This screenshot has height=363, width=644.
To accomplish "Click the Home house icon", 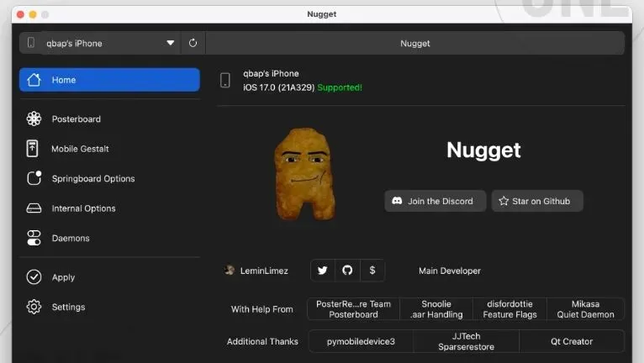I will [34, 80].
